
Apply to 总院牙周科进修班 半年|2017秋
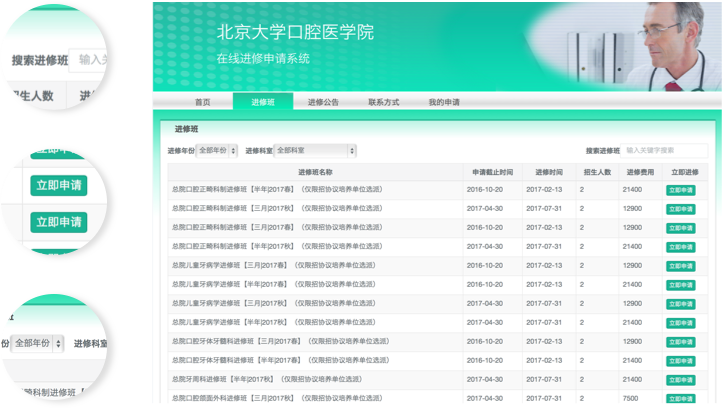click(x=681, y=380)
